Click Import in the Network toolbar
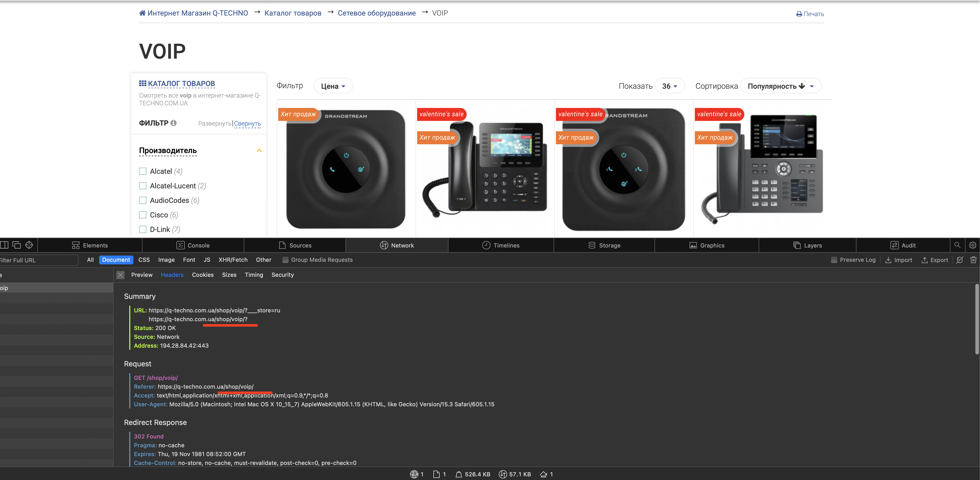Image resolution: width=980 pixels, height=480 pixels. 899,260
